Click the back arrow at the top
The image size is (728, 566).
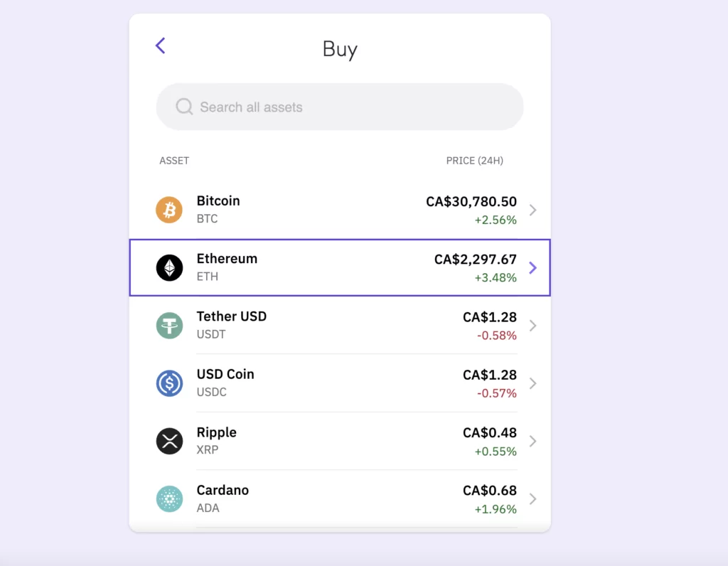pos(160,45)
